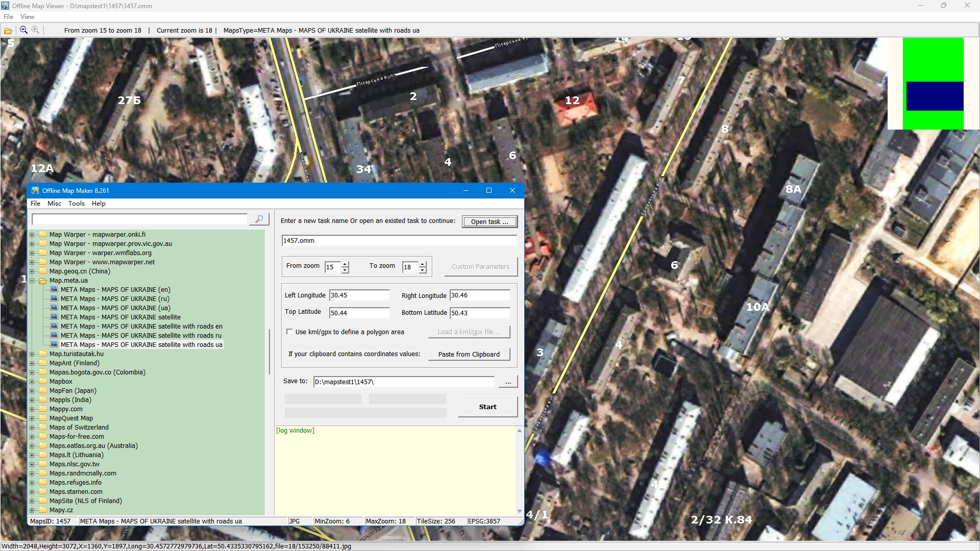Click the zoom out magnifier icon

[23, 30]
